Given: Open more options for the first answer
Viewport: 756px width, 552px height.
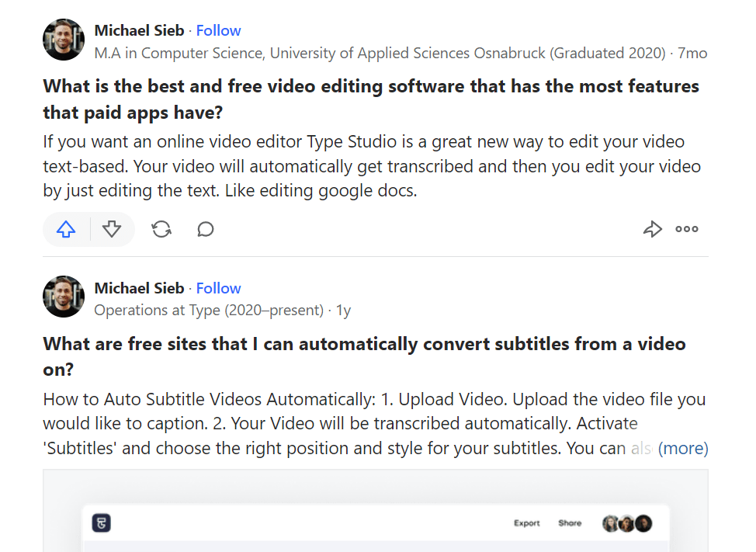Looking at the screenshot, I should point(686,229).
